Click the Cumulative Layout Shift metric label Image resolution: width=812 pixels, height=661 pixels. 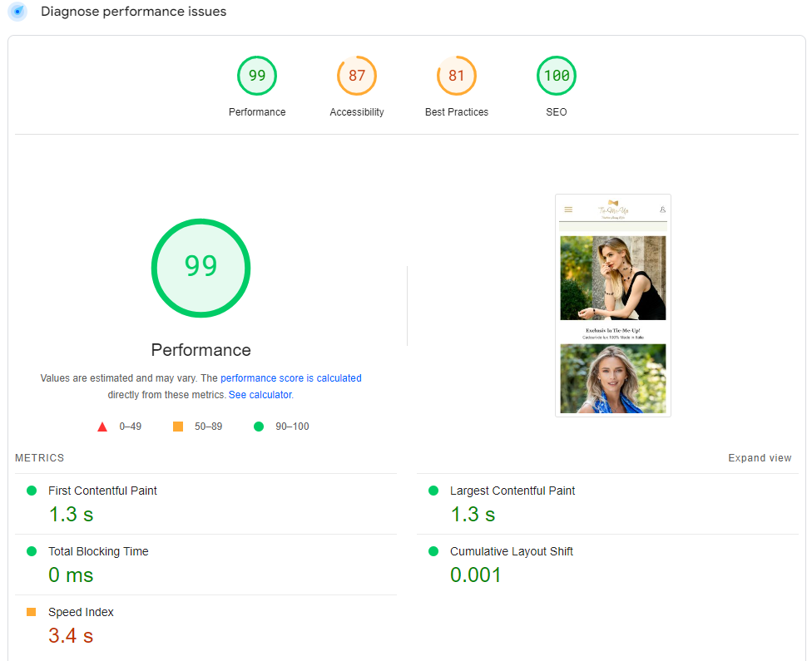point(511,551)
